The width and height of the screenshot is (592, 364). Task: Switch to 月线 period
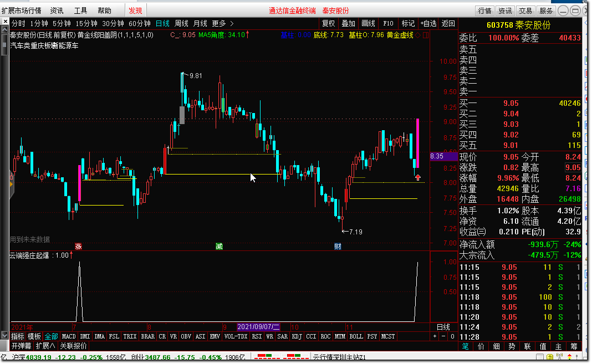[200, 23]
